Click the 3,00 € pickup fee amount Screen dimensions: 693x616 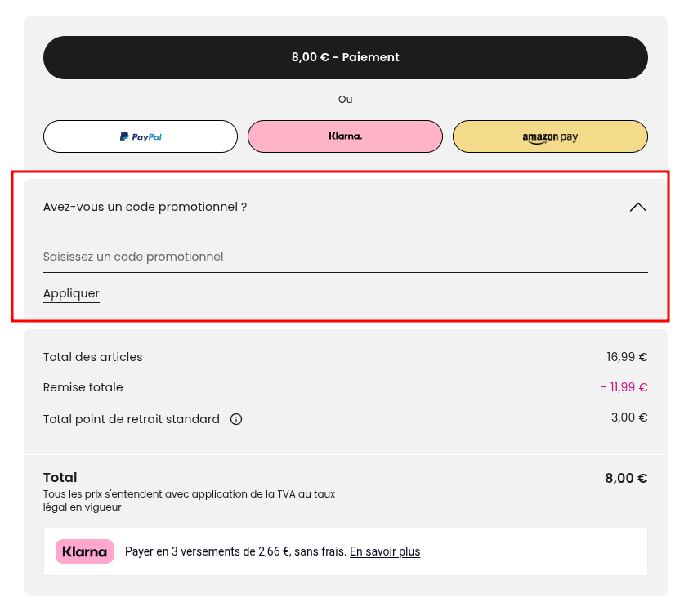click(629, 417)
